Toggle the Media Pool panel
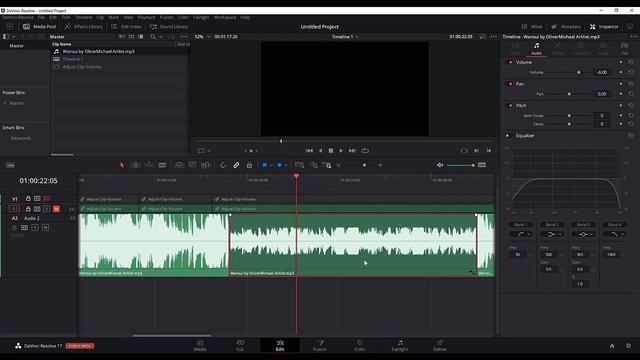Screen dimensions: 640x360 point(40,27)
